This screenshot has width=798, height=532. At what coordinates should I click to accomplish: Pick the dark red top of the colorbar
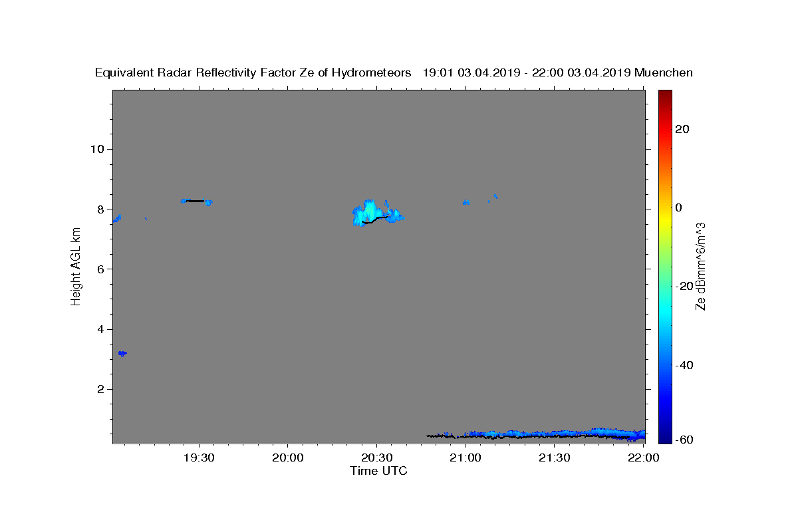tap(666, 95)
